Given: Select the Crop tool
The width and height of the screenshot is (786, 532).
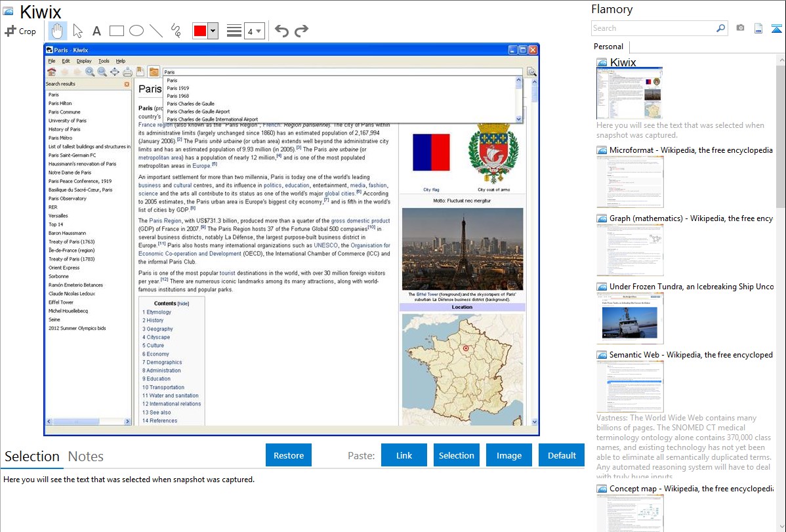Looking at the screenshot, I should click(20, 31).
